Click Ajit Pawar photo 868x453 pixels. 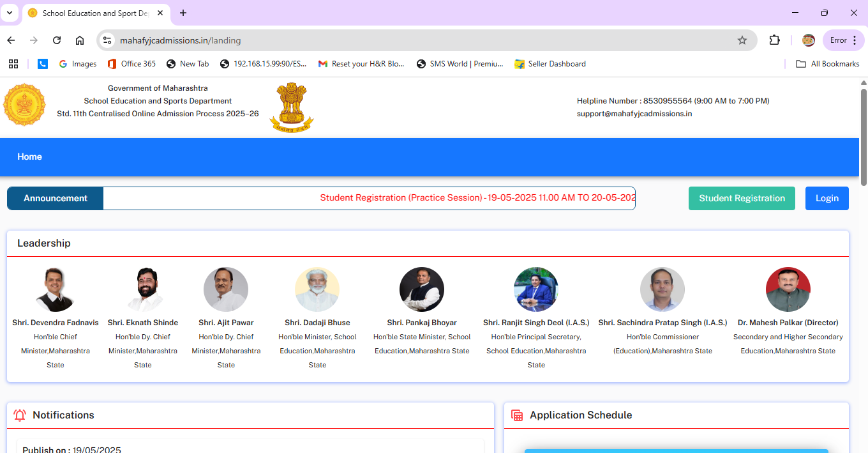pyautogui.click(x=226, y=289)
